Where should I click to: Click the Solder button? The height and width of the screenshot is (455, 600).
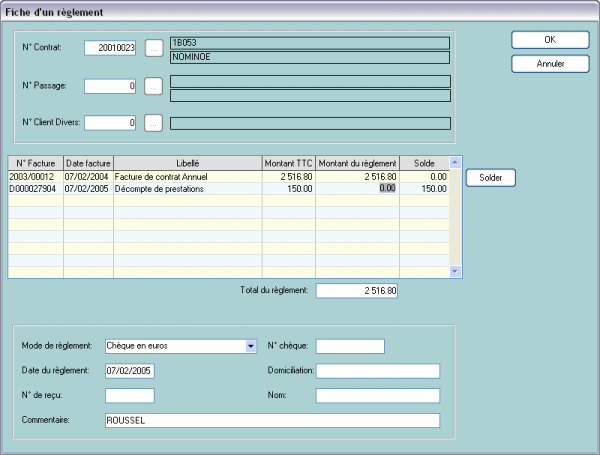(491, 178)
